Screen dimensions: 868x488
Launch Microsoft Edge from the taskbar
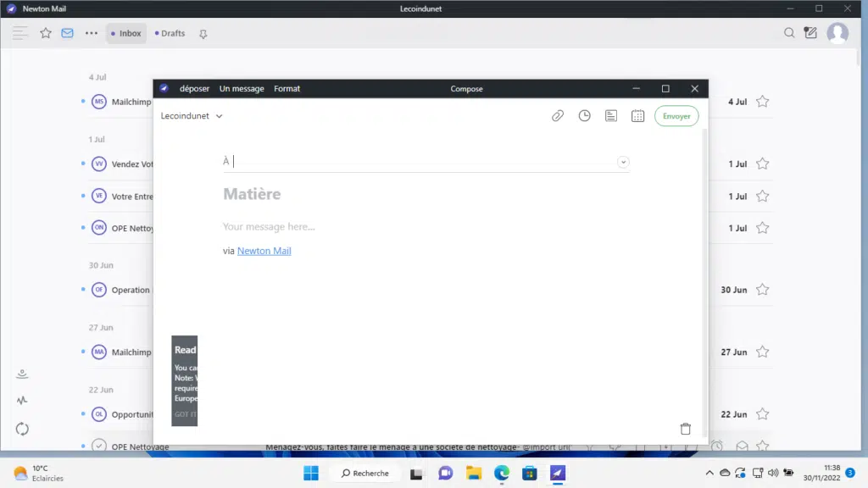point(502,473)
